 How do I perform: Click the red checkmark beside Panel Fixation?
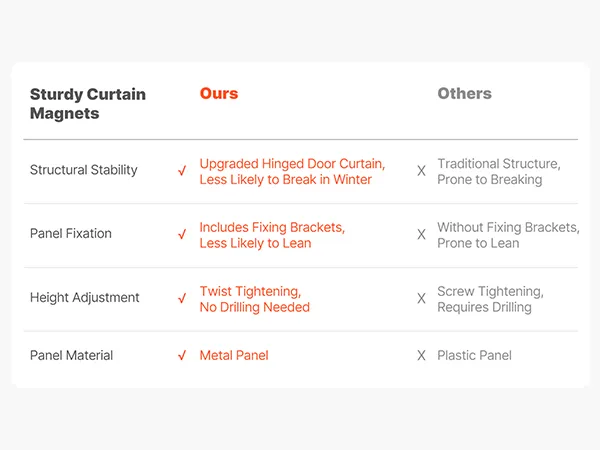[x=182, y=235]
